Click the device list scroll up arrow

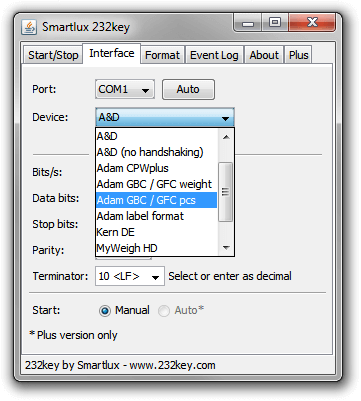point(226,137)
